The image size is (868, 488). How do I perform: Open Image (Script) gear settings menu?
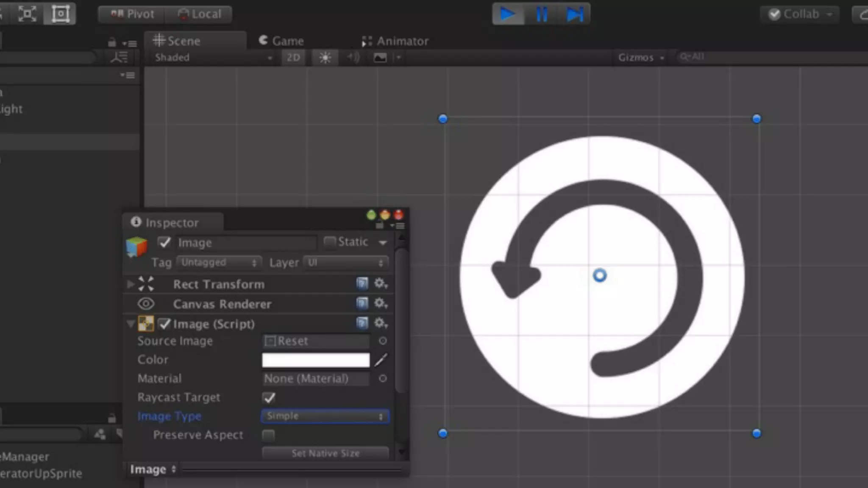[x=380, y=323]
